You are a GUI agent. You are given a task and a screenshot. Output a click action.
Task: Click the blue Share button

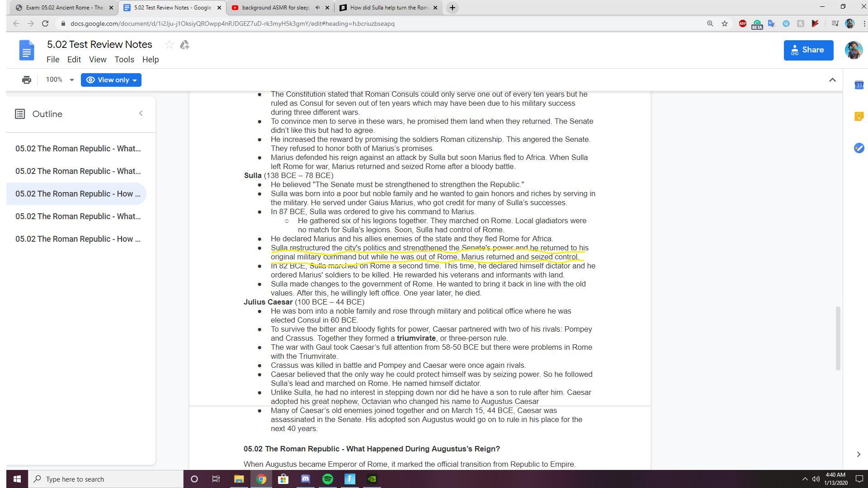(x=808, y=50)
